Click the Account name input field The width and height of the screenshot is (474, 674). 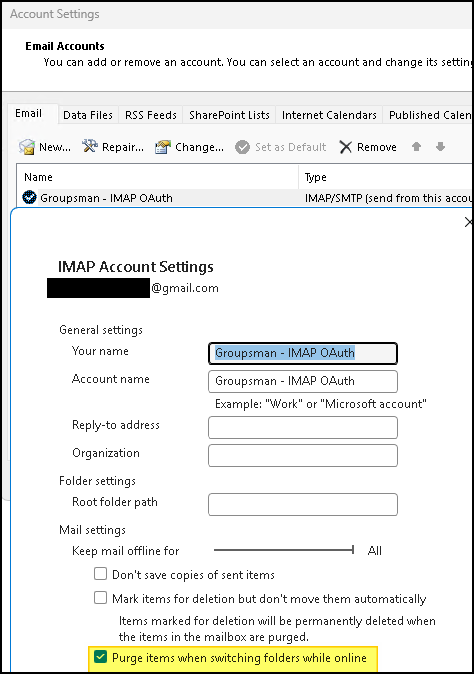tap(303, 381)
